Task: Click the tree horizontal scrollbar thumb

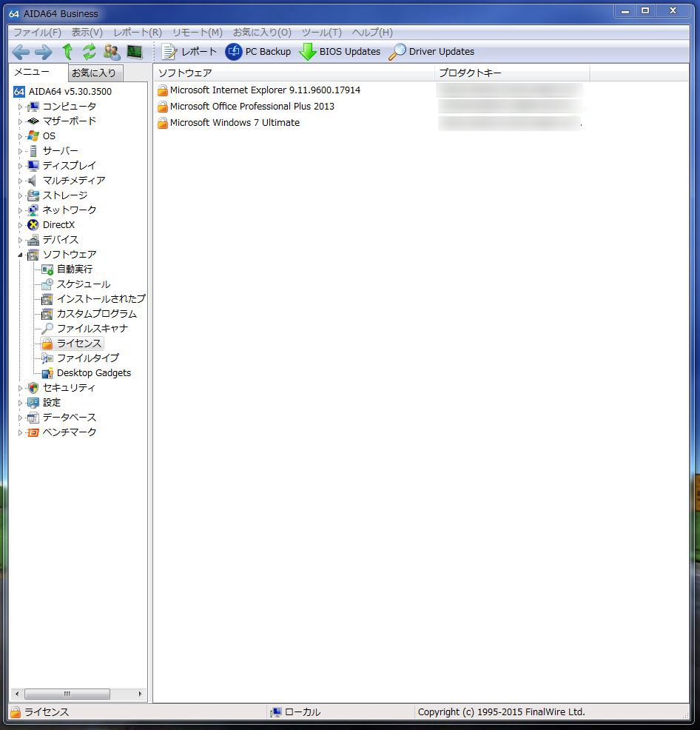Action: tap(67, 694)
